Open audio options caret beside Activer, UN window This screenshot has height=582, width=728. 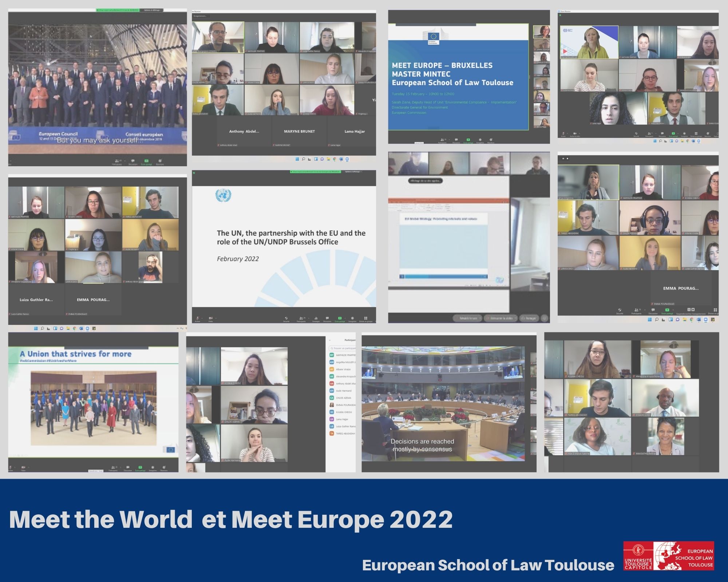coord(202,318)
